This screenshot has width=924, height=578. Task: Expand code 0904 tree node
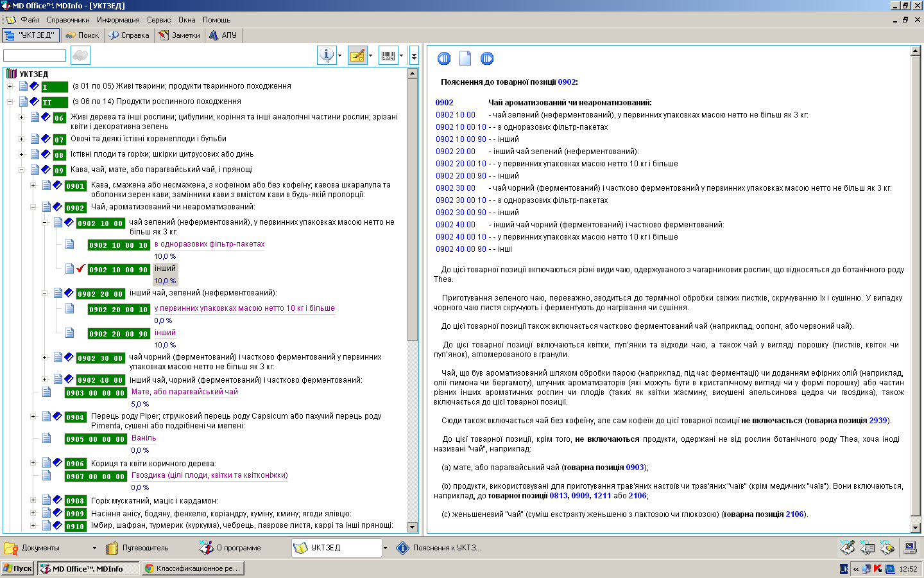point(33,416)
